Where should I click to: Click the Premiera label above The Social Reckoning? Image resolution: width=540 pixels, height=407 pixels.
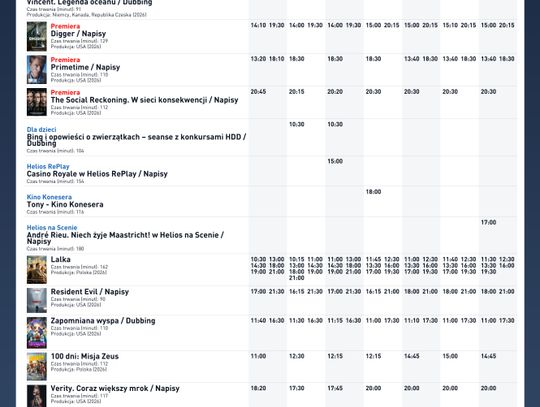pos(65,92)
